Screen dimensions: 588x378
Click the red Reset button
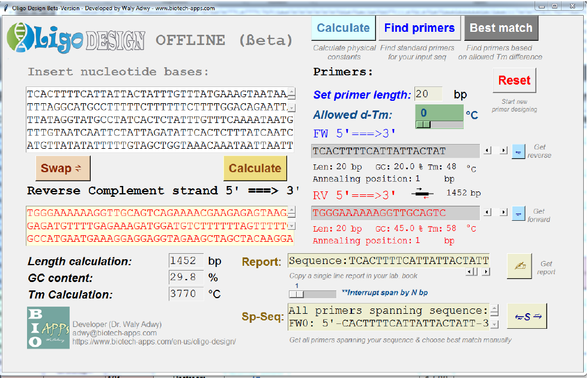click(x=514, y=80)
